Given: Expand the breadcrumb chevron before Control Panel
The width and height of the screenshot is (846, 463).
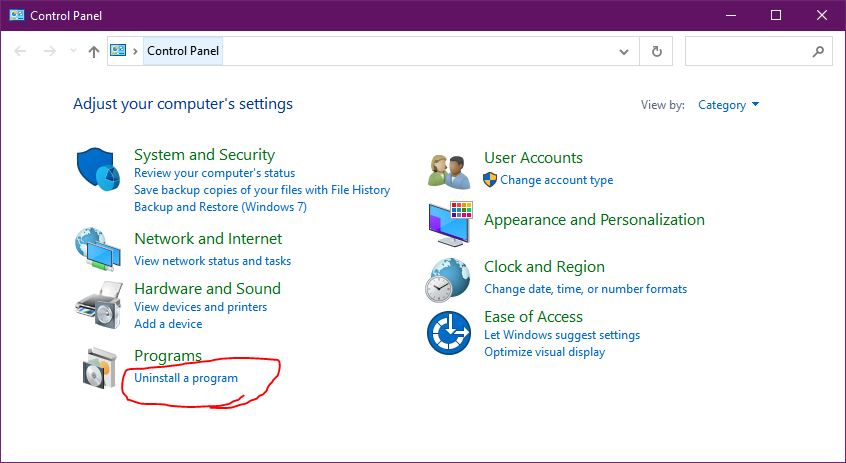Looking at the screenshot, I should (x=135, y=51).
